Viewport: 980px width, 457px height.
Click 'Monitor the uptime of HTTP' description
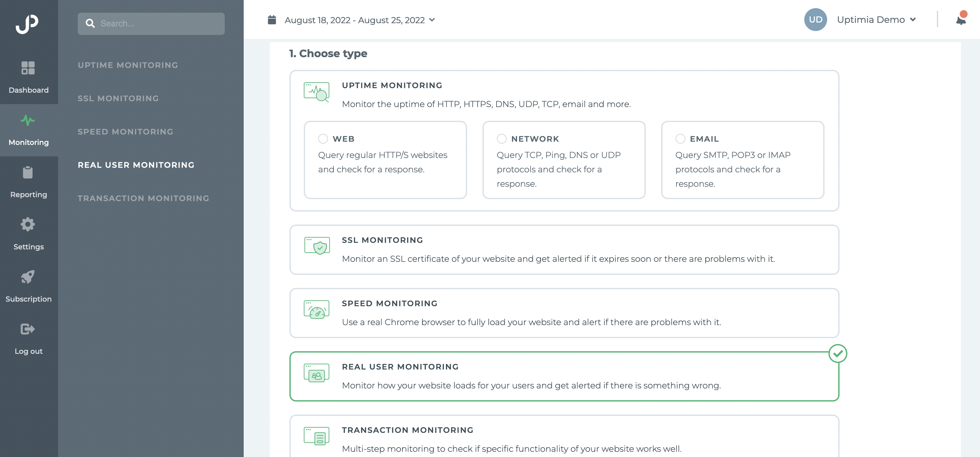pyautogui.click(x=486, y=104)
